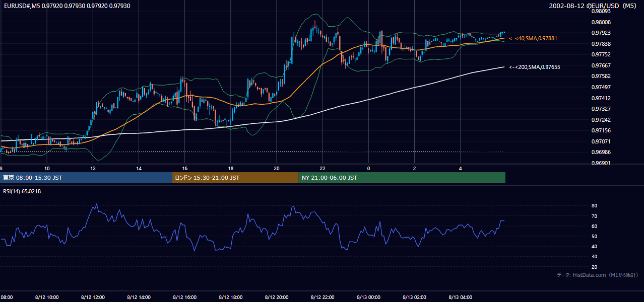Click RSI scale value 50
Image resolution: width=644 pixels, height=302 pixels.
point(595,236)
